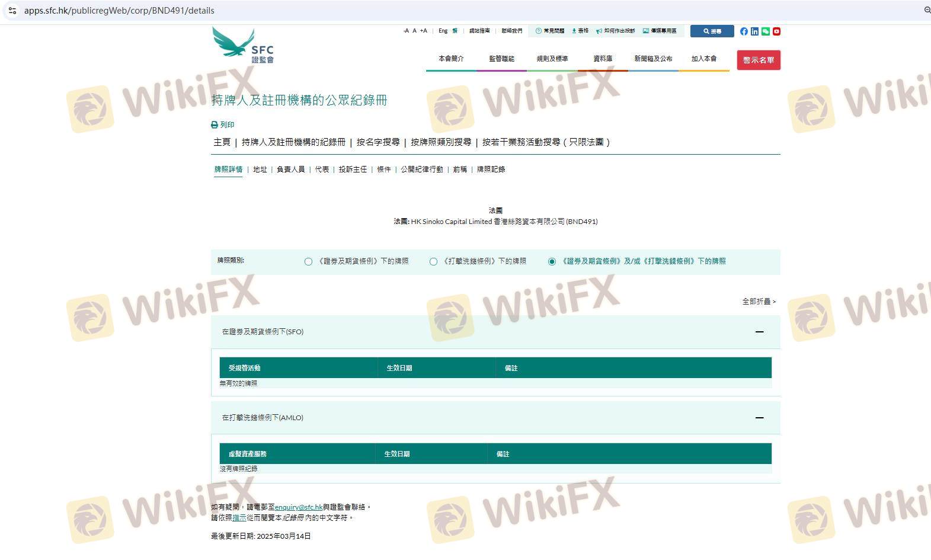Select 《打擊洗錢條例》下的牌照 radio button
This screenshot has height=560, width=931.
point(433,261)
